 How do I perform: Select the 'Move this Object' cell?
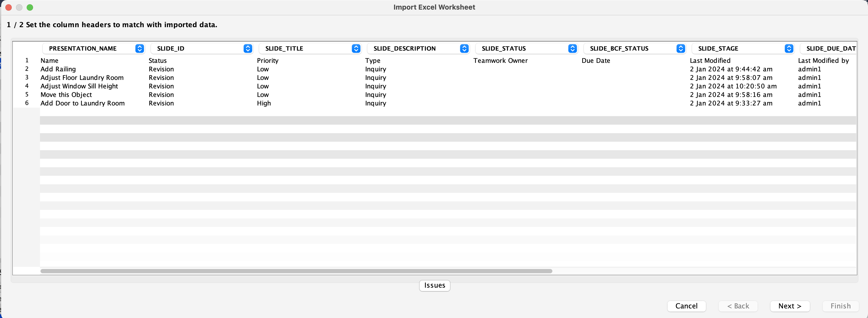pos(66,95)
